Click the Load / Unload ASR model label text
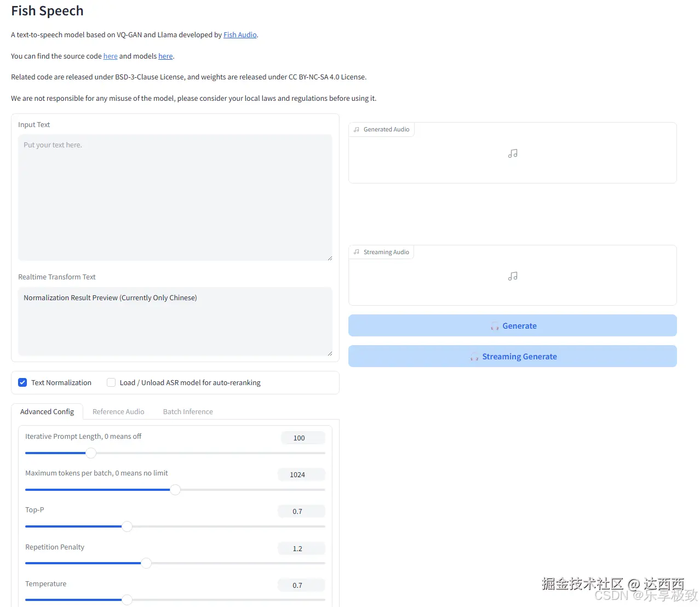700x607 pixels. coord(190,382)
